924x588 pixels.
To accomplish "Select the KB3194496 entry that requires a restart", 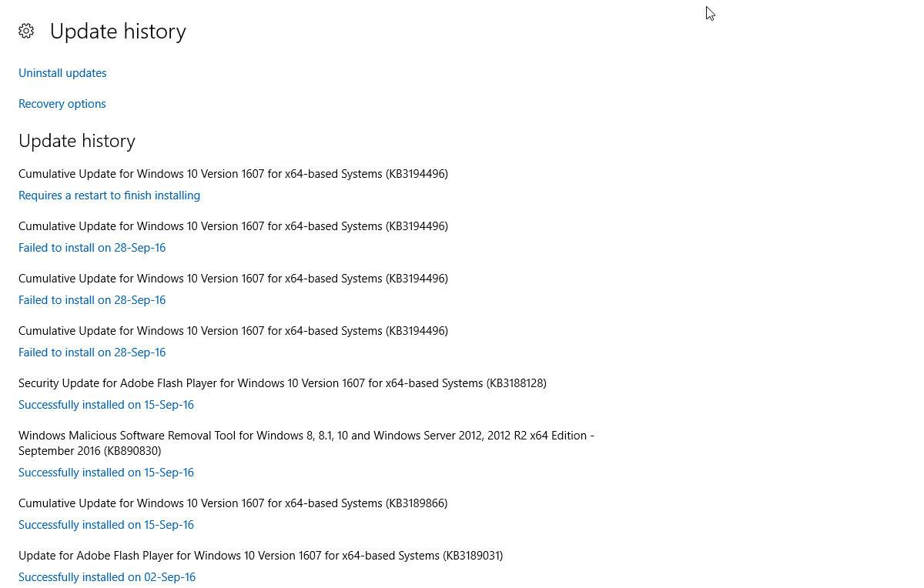I will 233,174.
